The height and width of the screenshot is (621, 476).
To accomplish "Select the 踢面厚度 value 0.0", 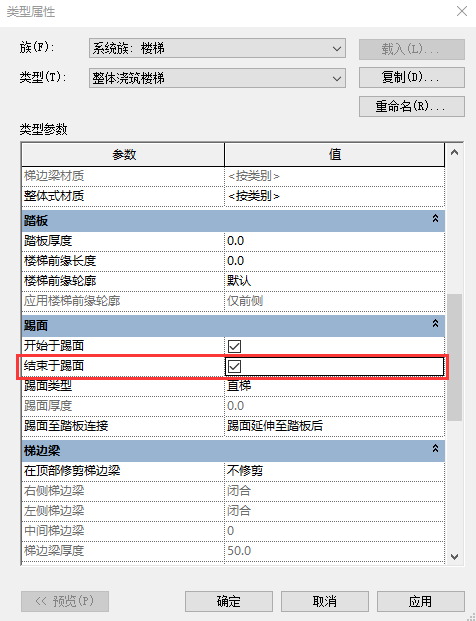I will pyautogui.click(x=334, y=406).
